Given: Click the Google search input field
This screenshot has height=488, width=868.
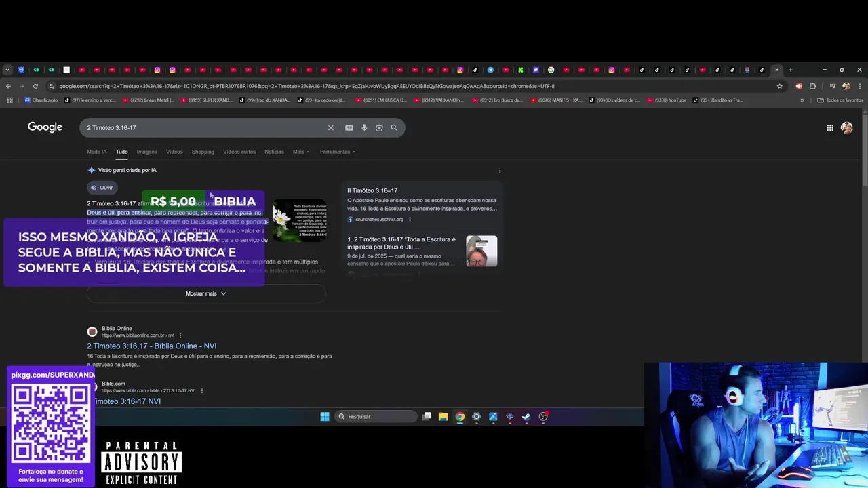Looking at the screenshot, I should (203, 127).
